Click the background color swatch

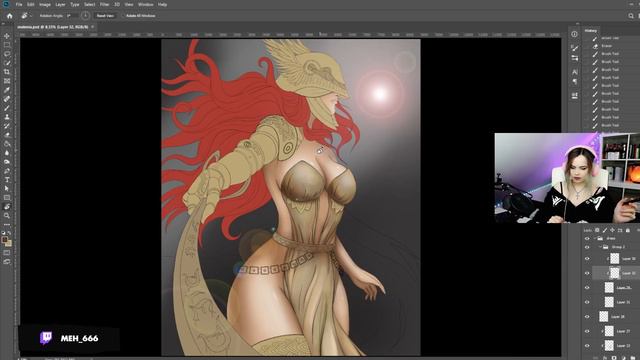(9, 243)
